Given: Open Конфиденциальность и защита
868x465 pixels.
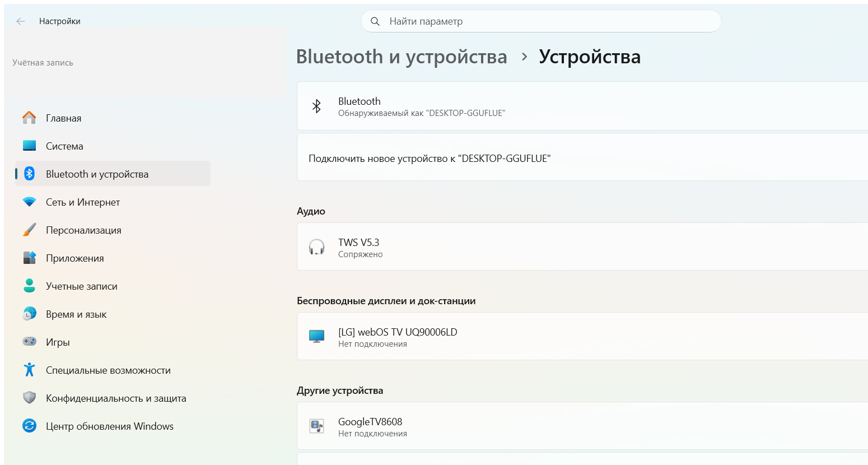Looking at the screenshot, I should [x=113, y=398].
